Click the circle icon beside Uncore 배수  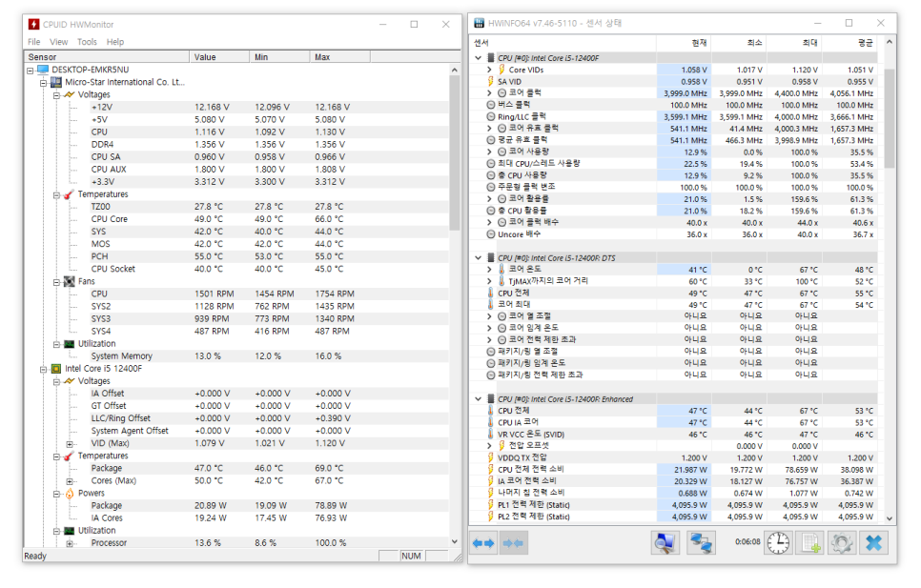[x=490, y=234]
